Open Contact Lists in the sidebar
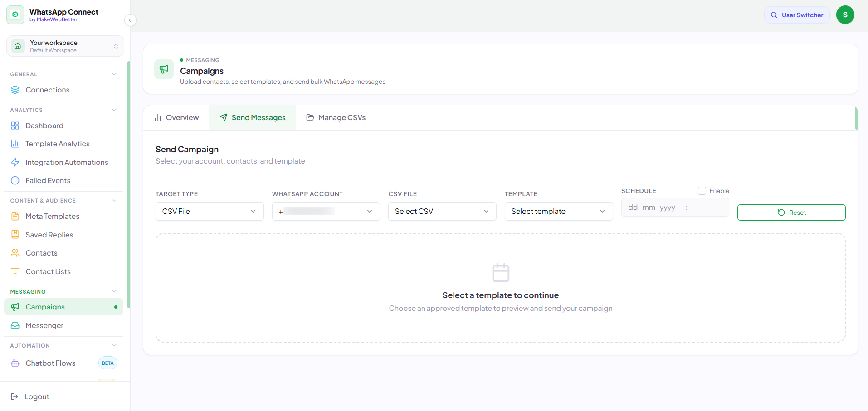This screenshot has height=411, width=868. (63, 271)
